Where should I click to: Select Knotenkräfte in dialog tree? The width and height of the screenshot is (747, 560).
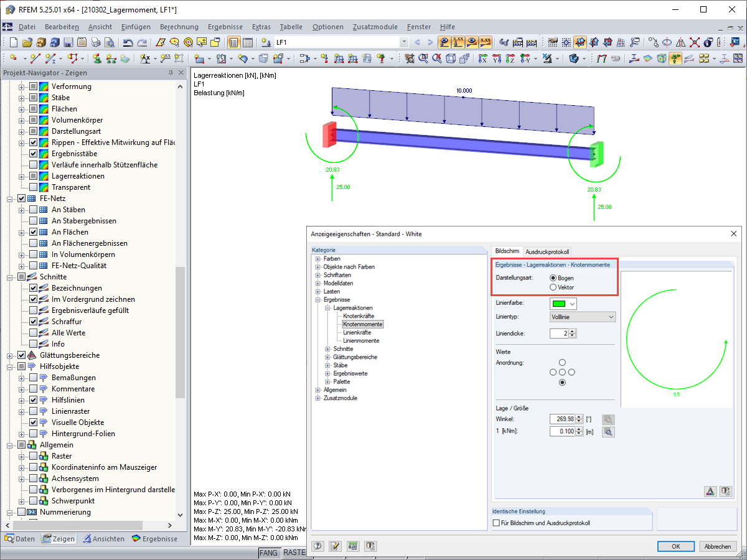[x=359, y=316]
